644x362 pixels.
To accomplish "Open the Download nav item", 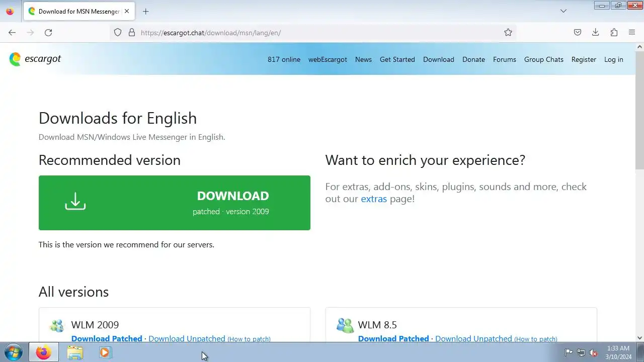I will pos(439,59).
